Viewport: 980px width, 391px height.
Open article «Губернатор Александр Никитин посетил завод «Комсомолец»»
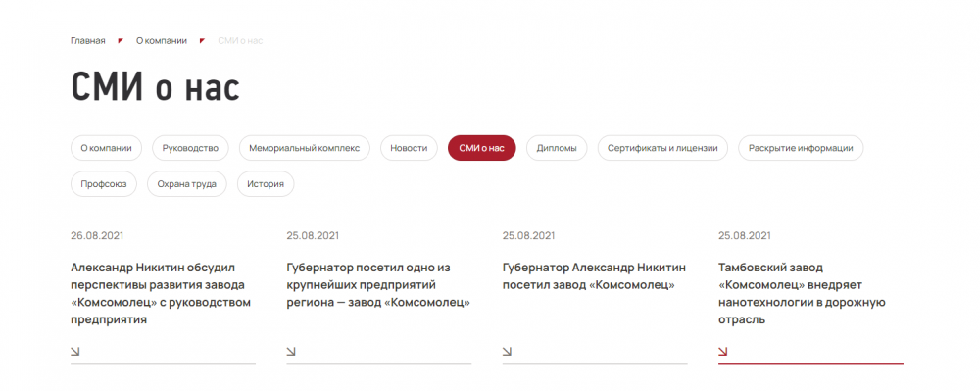point(594,276)
